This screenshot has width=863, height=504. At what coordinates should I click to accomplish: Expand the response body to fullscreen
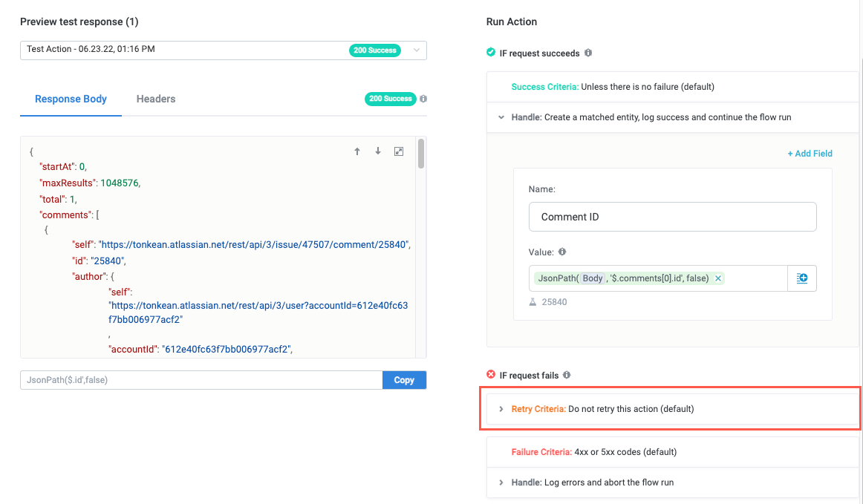tap(399, 151)
